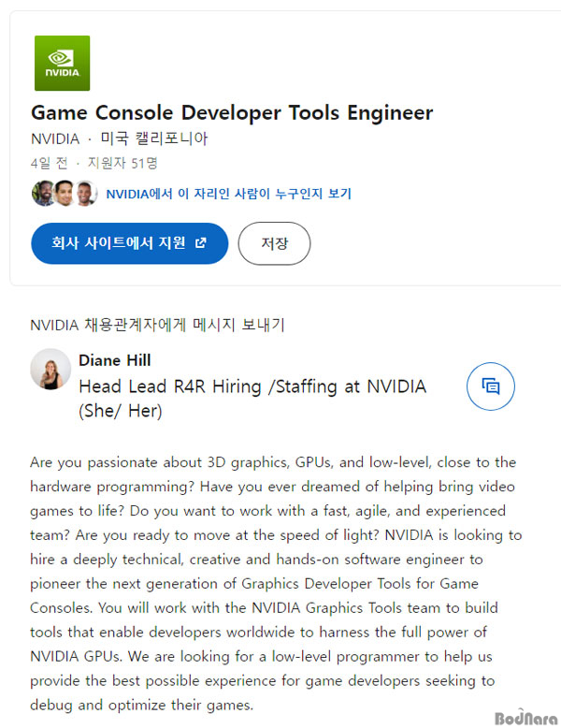Click the 미국 캘리포니아 location text
This screenshot has height=728, width=561.
pos(154,138)
